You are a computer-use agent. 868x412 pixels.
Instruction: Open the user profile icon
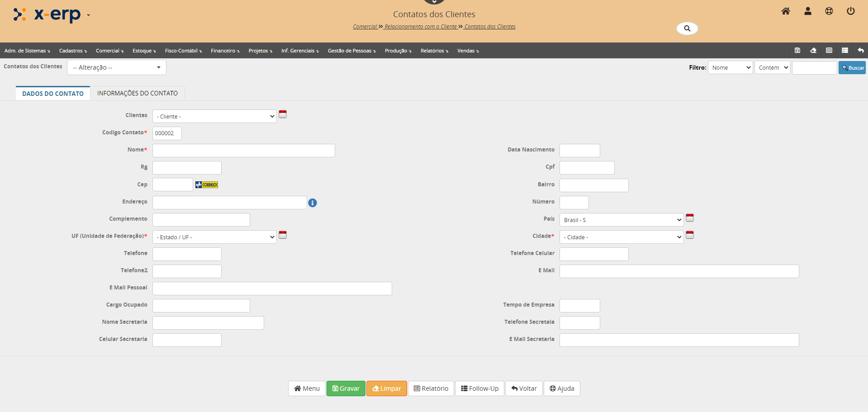point(808,11)
